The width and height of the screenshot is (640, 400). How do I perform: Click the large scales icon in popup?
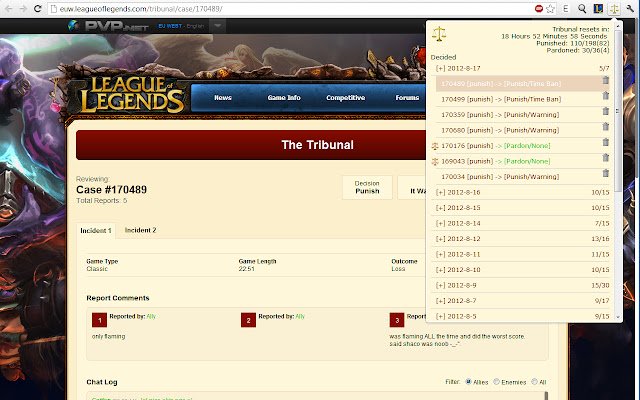click(x=439, y=34)
